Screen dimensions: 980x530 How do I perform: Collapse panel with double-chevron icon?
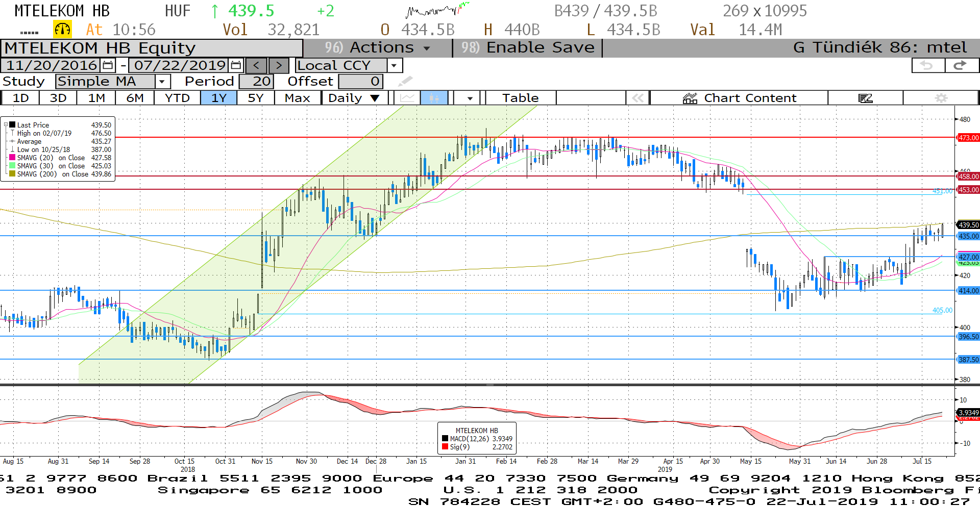[x=638, y=97]
